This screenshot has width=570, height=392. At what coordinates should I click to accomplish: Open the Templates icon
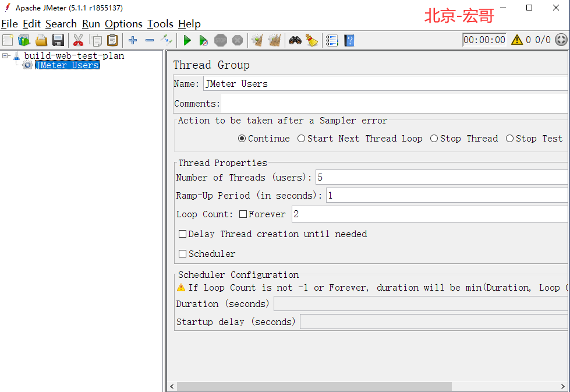[24, 40]
